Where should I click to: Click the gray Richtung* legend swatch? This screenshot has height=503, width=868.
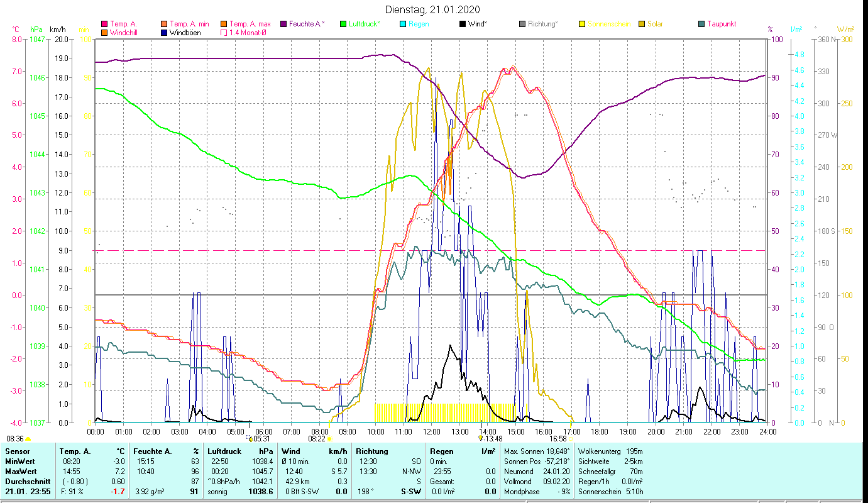[522, 24]
